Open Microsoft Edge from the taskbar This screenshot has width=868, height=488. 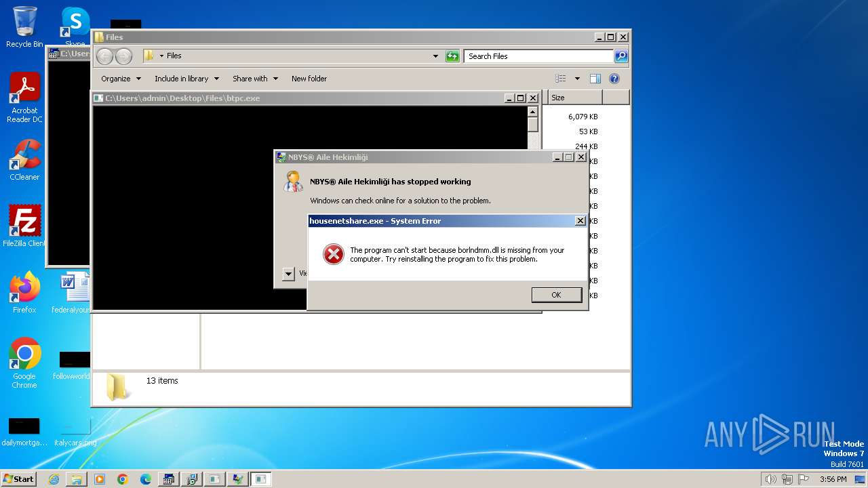point(146,479)
